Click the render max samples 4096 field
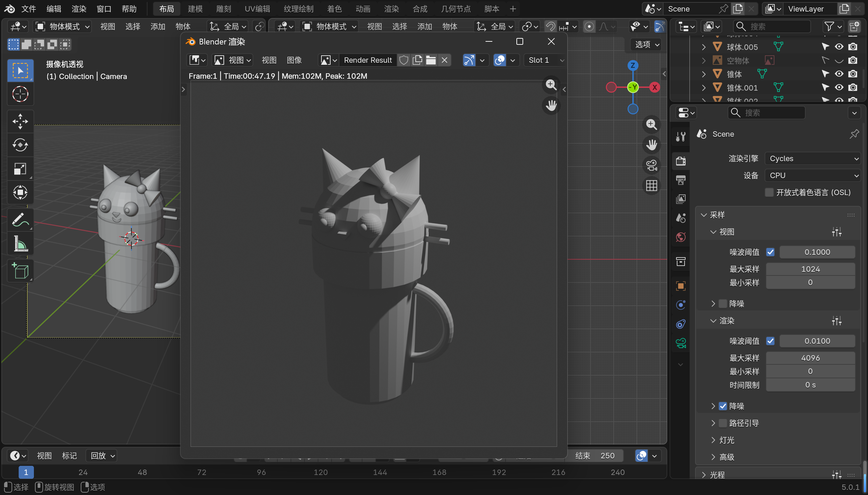868x495 pixels. coord(810,358)
